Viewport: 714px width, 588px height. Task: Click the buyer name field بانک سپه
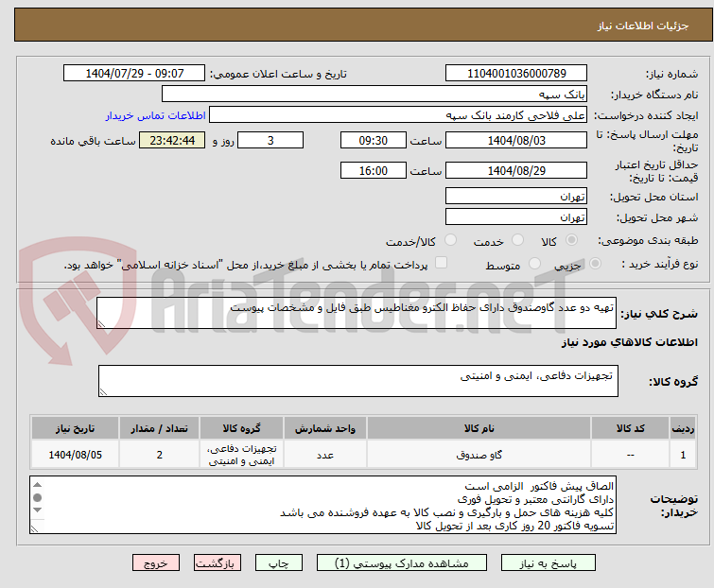[x=374, y=95]
